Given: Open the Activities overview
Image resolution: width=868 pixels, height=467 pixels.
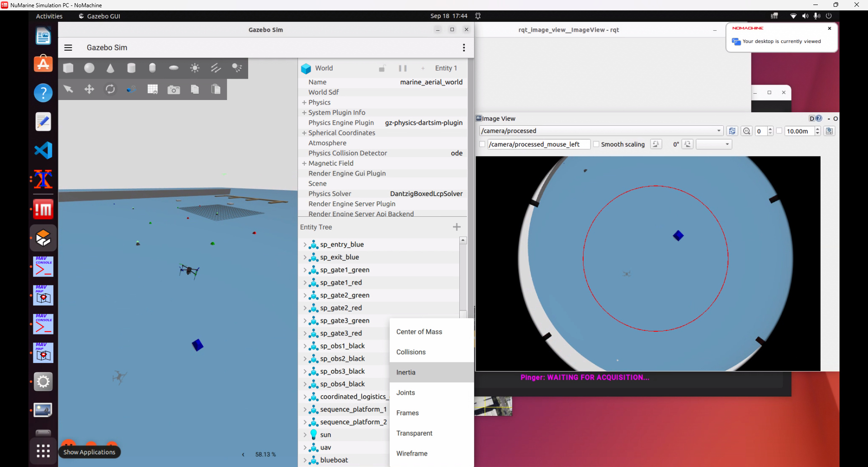Looking at the screenshot, I should tap(49, 16).
